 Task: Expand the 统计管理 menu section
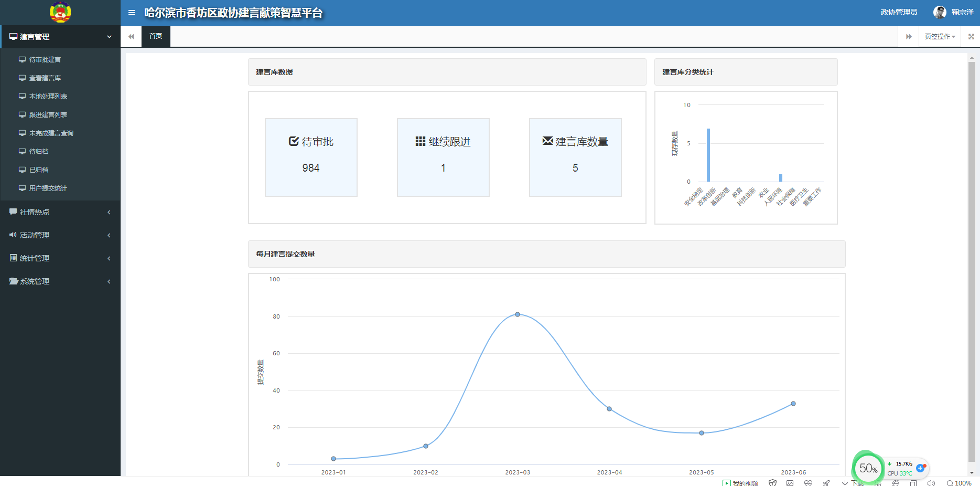(x=60, y=258)
